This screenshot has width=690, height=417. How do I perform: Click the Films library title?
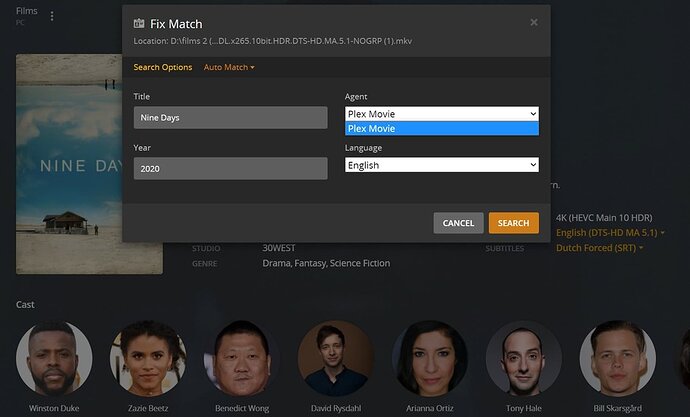pos(26,11)
